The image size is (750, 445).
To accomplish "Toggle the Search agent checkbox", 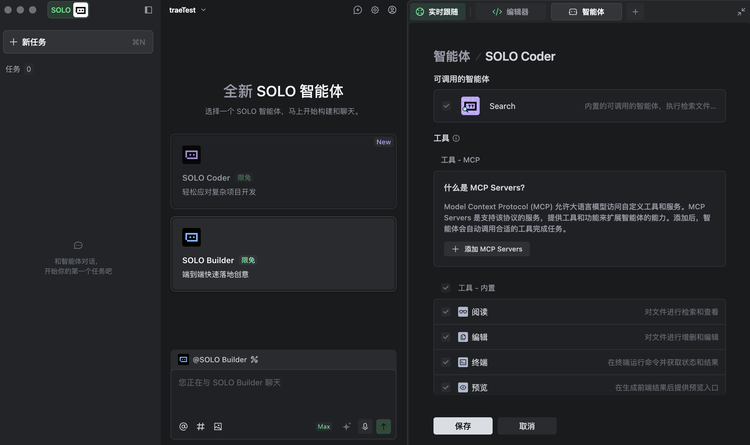I will coord(446,106).
